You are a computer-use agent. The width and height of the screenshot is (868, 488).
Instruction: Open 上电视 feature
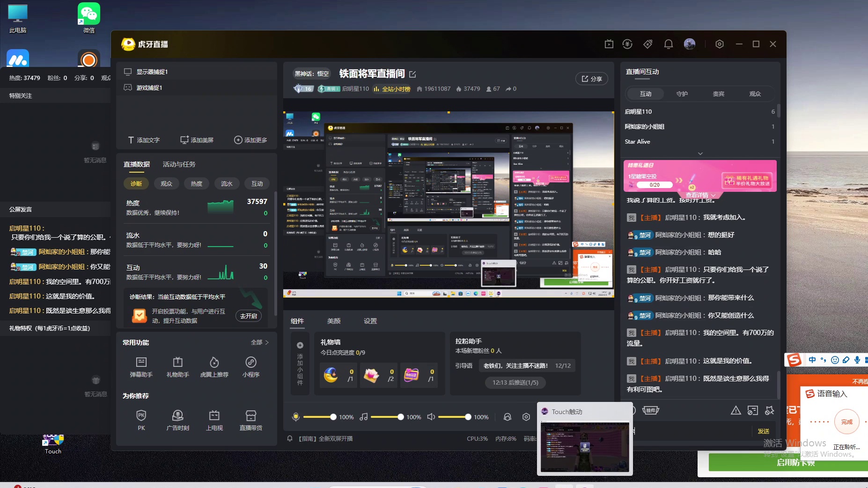pyautogui.click(x=214, y=420)
